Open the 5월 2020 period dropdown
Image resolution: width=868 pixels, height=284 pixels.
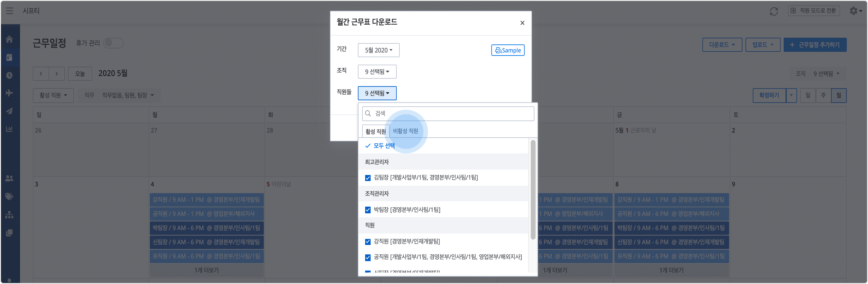378,50
